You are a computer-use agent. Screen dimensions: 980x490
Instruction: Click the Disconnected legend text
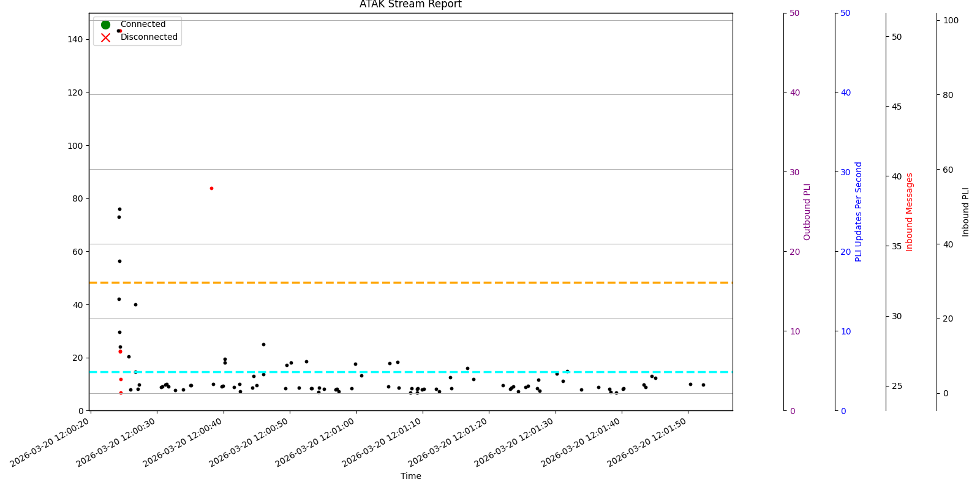[x=149, y=37]
